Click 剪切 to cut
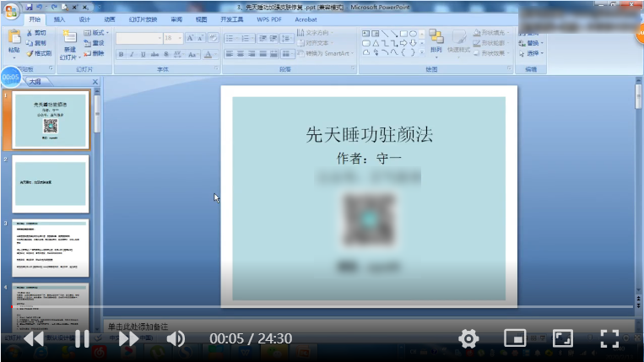The image size is (644, 362). click(x=36, y=33)
